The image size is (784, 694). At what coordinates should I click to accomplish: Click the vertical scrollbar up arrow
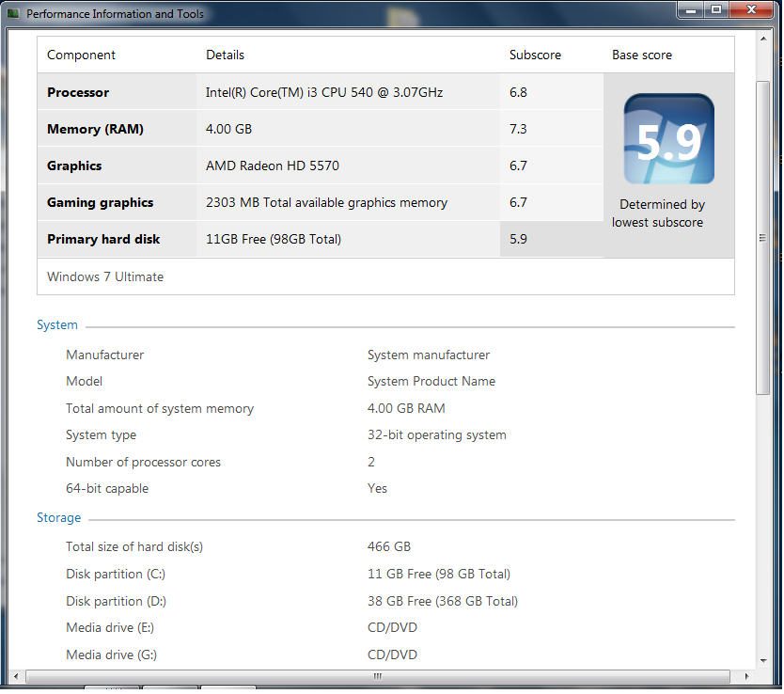pos(763,39)
